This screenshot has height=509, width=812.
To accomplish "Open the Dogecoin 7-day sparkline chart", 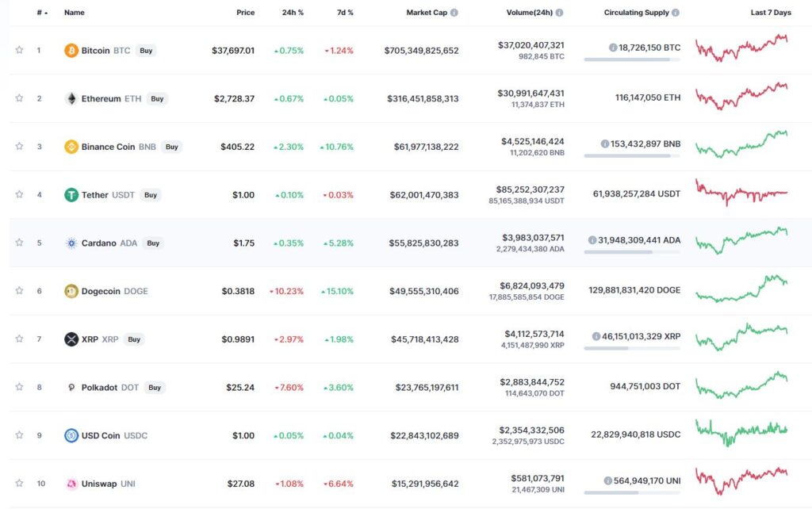I will pyautogui.click(x=741, y=289).
